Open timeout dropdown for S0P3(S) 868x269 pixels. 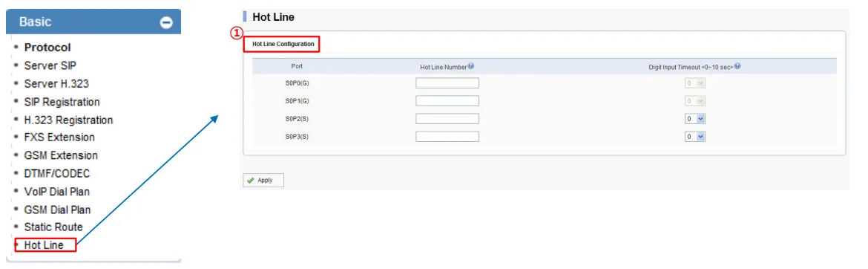694,137
